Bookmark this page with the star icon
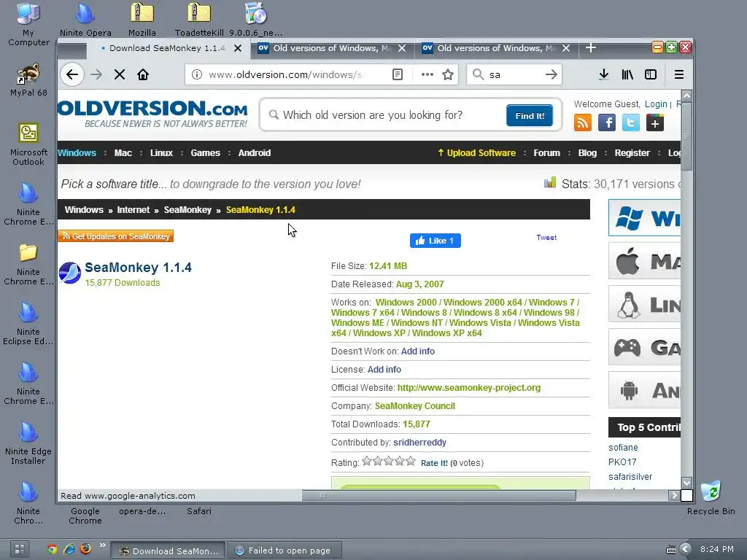Image resolution: width=747 pixels, height=560 pixels. pyautogui.click(x=448, y=75)
